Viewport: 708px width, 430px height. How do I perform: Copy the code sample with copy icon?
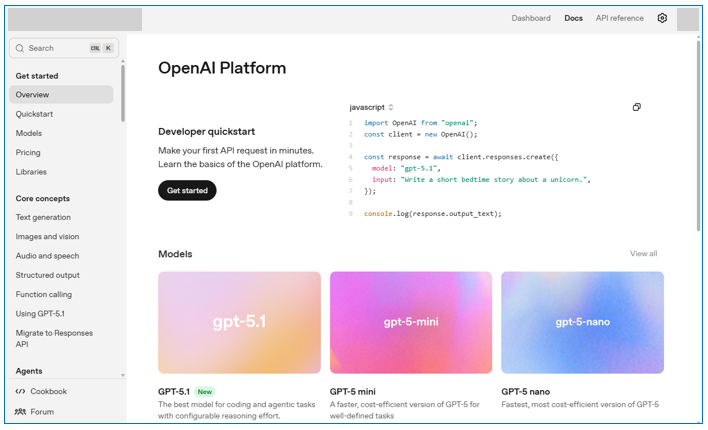pos(636,107)
